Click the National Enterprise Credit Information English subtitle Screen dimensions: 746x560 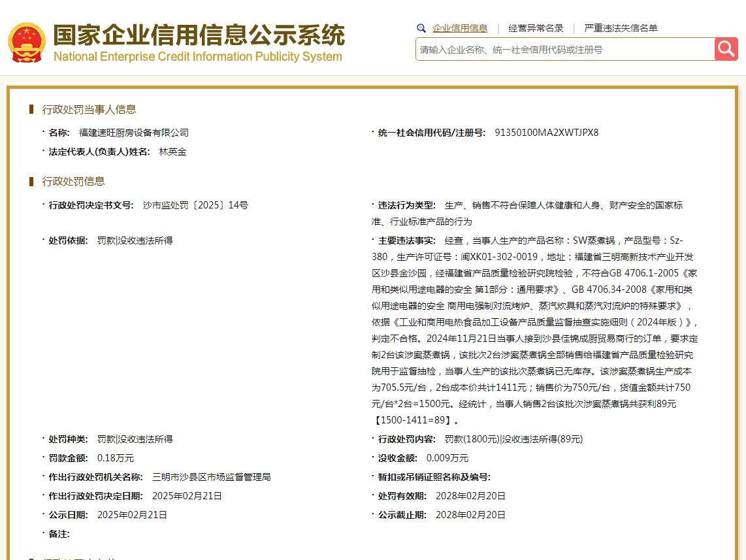point(197,57)
